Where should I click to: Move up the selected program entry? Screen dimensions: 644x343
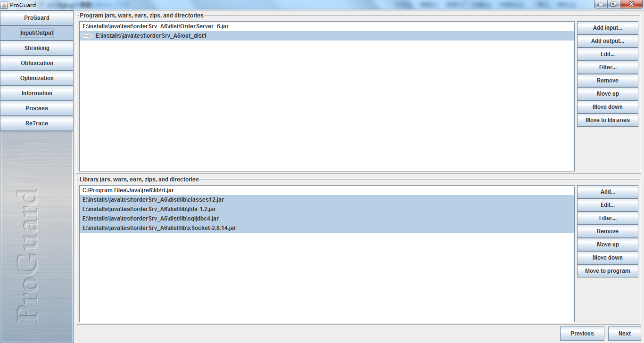607,94
